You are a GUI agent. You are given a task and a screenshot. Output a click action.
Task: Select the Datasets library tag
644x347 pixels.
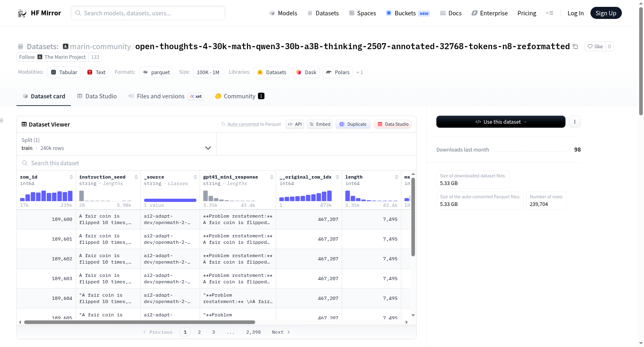click(x=272, y=72)
